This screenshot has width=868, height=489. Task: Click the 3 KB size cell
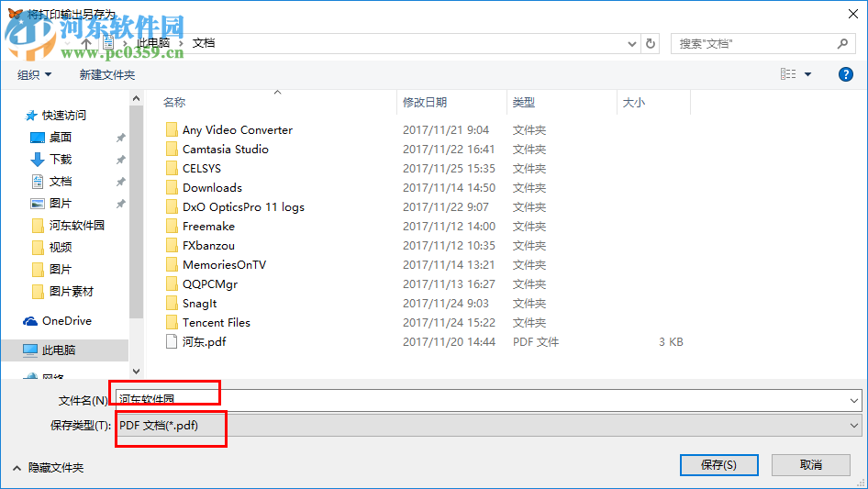pyautogui.click(x=671, y=341)
